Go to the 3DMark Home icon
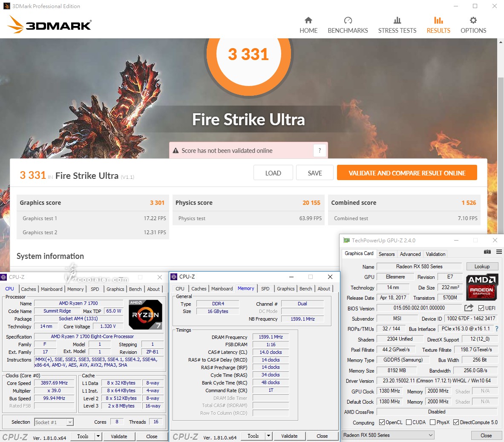This screenshot has width=504, height=442. tap(308, 20)
